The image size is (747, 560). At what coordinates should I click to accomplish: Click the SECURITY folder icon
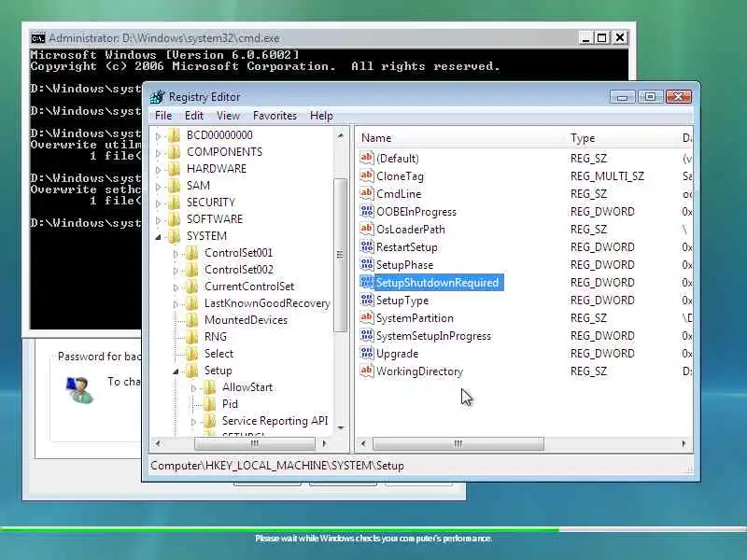click(175, 203)
